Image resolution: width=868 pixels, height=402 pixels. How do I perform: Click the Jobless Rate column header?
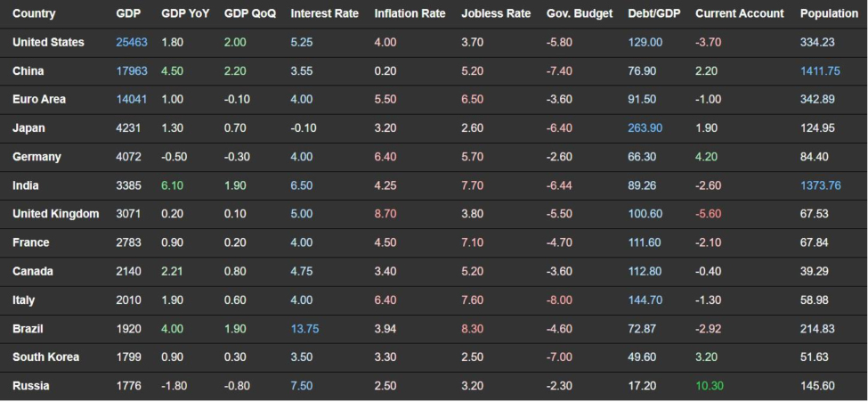[x=496, y=14]
